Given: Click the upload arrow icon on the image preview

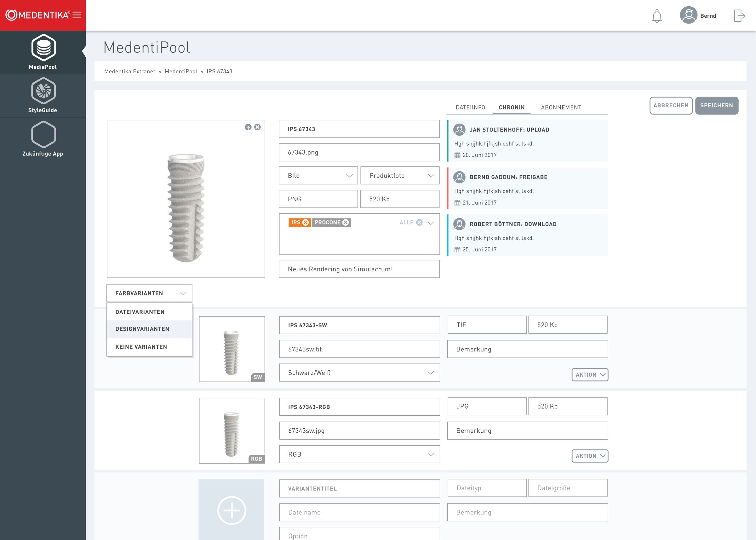Looking at the screenshot, I should tap(248, 127).
